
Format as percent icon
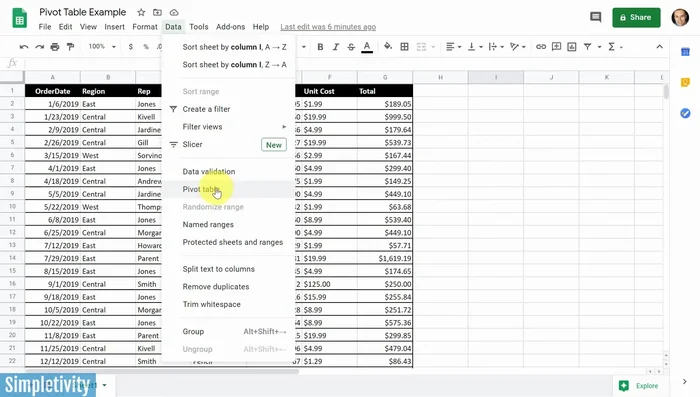[x=146, y=46]
